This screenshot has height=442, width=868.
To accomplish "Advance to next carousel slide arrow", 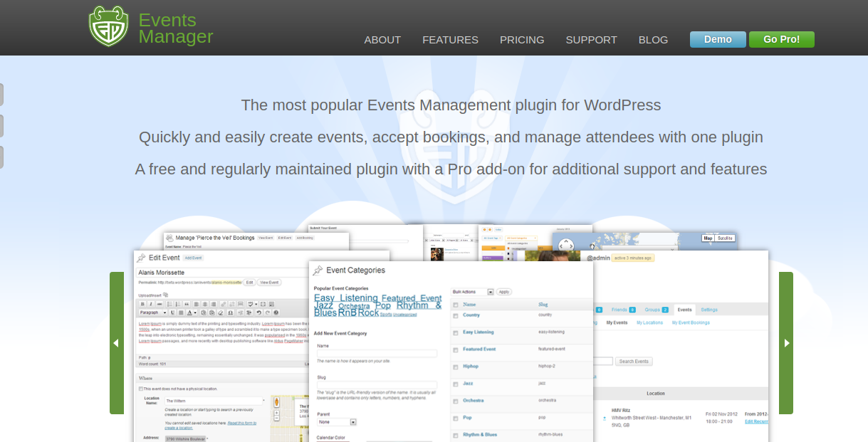I will click(x=786, y=343).
